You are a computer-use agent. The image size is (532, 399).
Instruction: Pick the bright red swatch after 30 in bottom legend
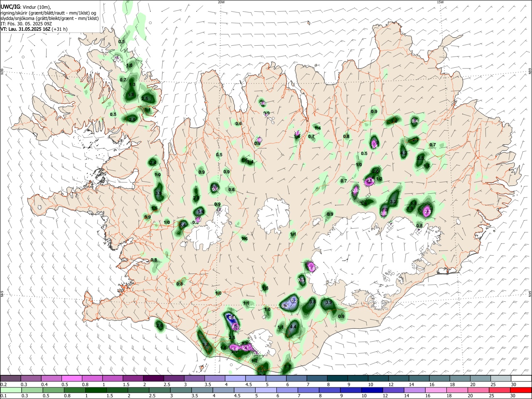521,390
